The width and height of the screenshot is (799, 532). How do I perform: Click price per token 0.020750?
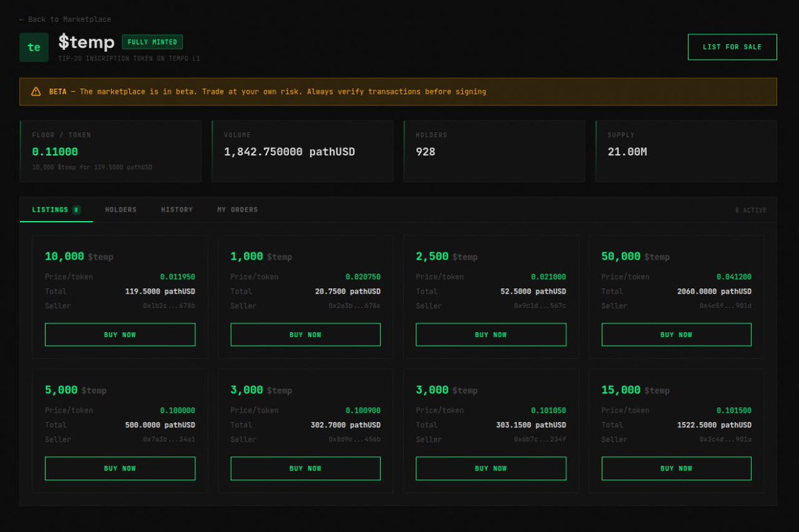(363, 277)
